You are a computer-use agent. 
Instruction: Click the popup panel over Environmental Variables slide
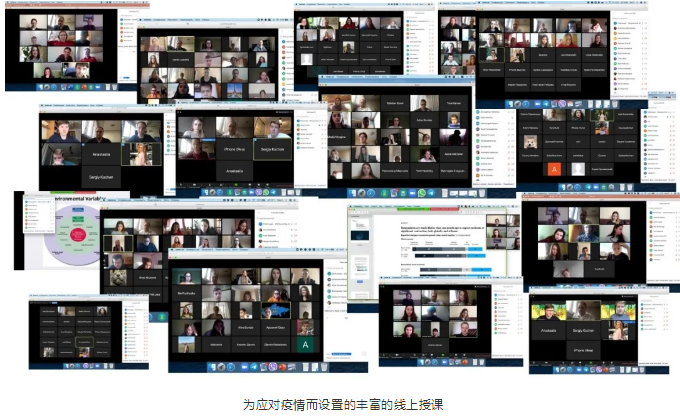pyautogui.click(x=40, y=212)
